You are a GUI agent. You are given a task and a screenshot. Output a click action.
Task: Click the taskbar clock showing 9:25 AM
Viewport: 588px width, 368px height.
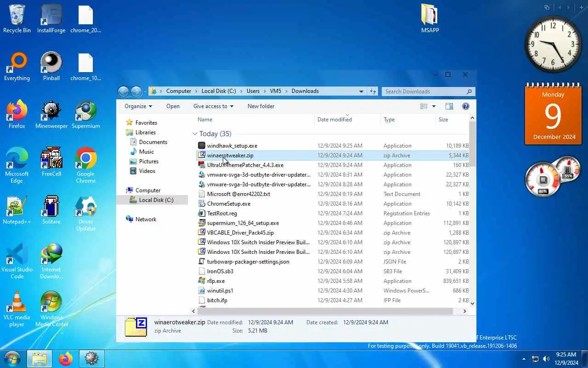point(565,359)
